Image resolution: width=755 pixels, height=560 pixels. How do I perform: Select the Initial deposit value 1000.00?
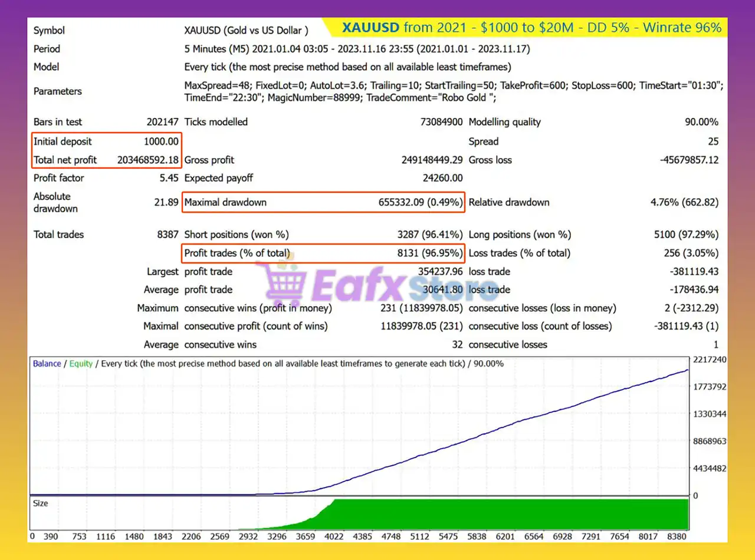pyautogui.click(x=160, y=141)
